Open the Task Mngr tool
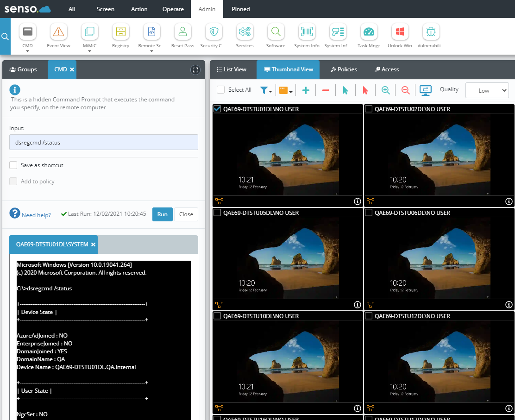 pos(369,32)
